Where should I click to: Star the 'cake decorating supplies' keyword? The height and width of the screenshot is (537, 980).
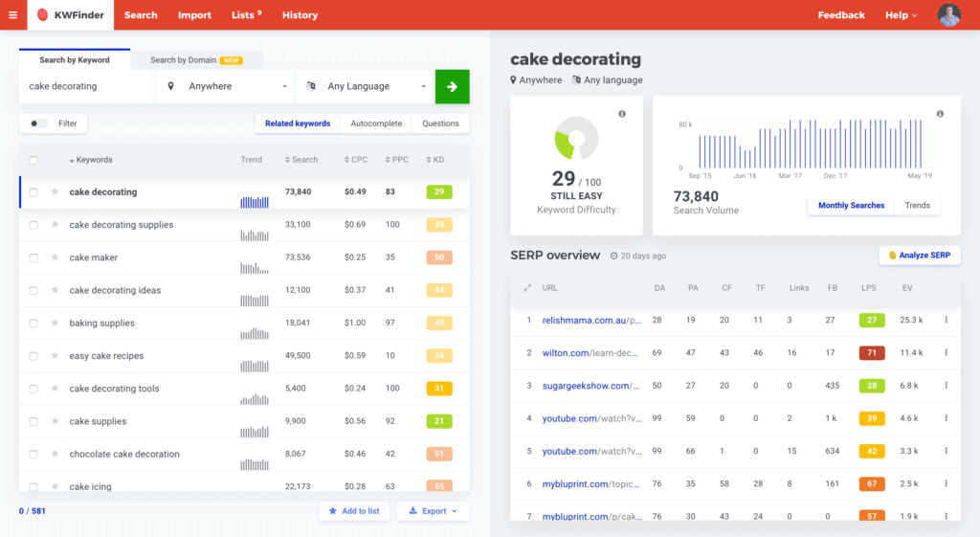pyautogui.click(x=56, y=225)
